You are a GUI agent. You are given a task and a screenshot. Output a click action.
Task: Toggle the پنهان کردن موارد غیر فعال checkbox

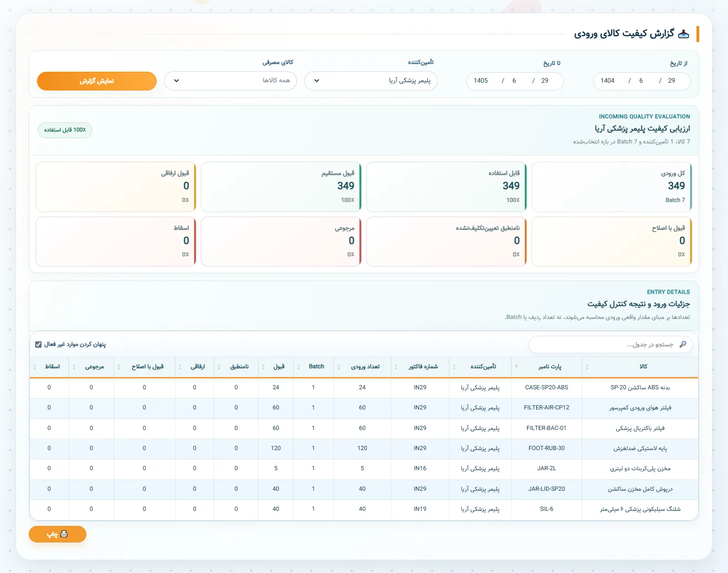coord(38,345)
